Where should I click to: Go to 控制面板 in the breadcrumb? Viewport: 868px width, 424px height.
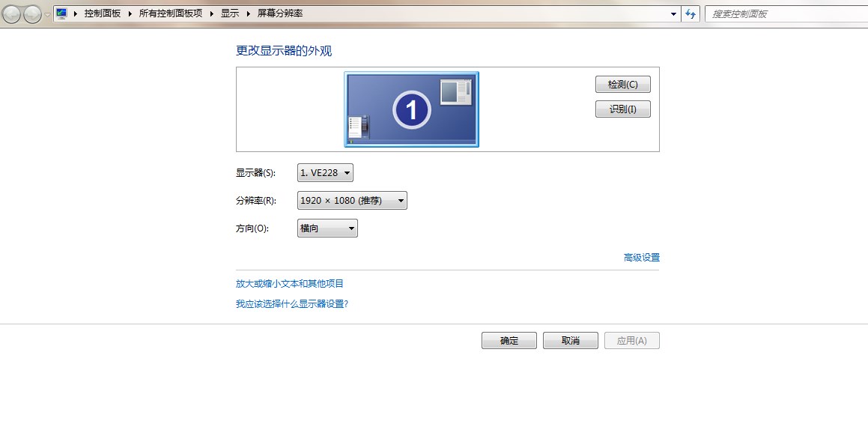(x=102, y=14)
